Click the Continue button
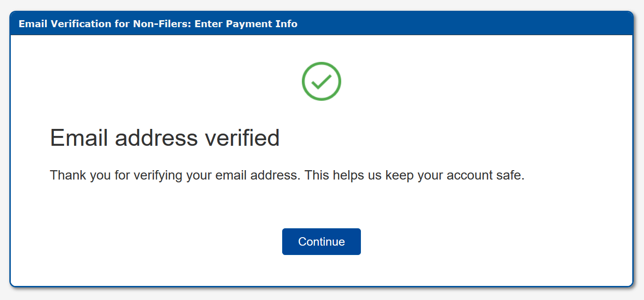 tap(321, 242)
